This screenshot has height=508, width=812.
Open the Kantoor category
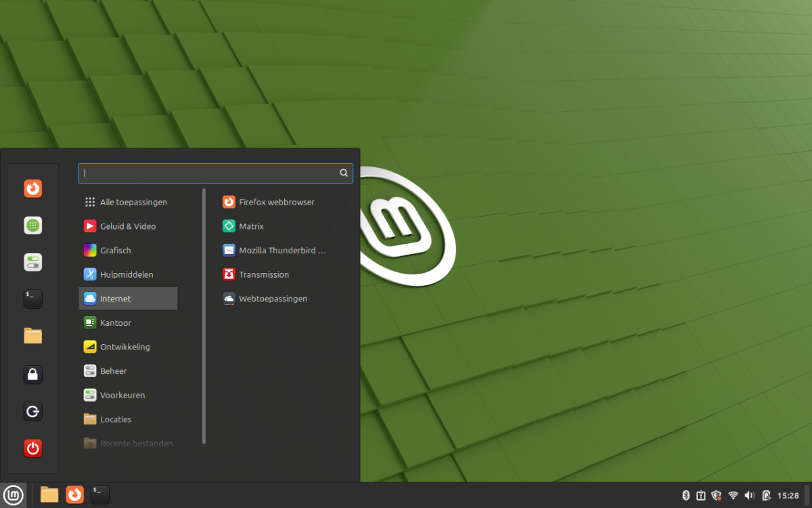tap(115, 323)
